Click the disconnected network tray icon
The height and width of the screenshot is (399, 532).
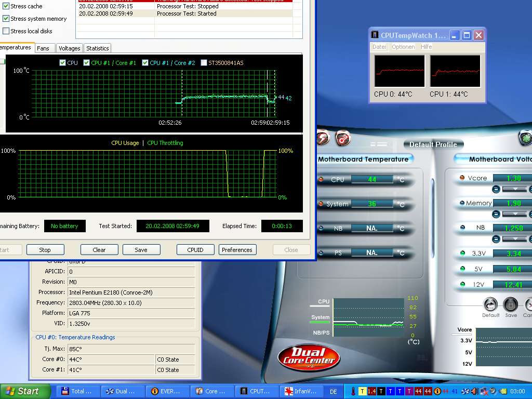484,391
